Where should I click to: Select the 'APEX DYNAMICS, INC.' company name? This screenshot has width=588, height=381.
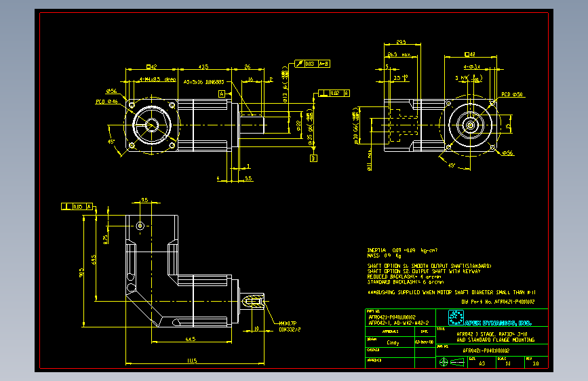[x=498, y=323]
